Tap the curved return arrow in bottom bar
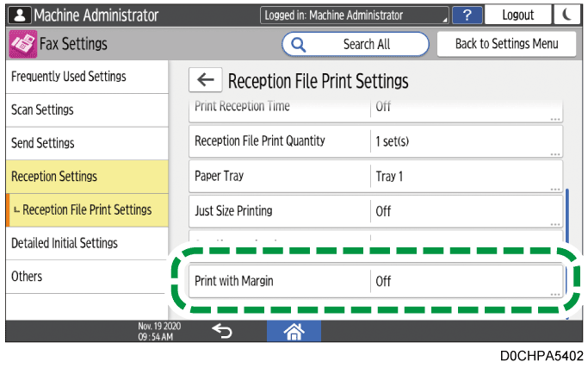 click(221, 330)
